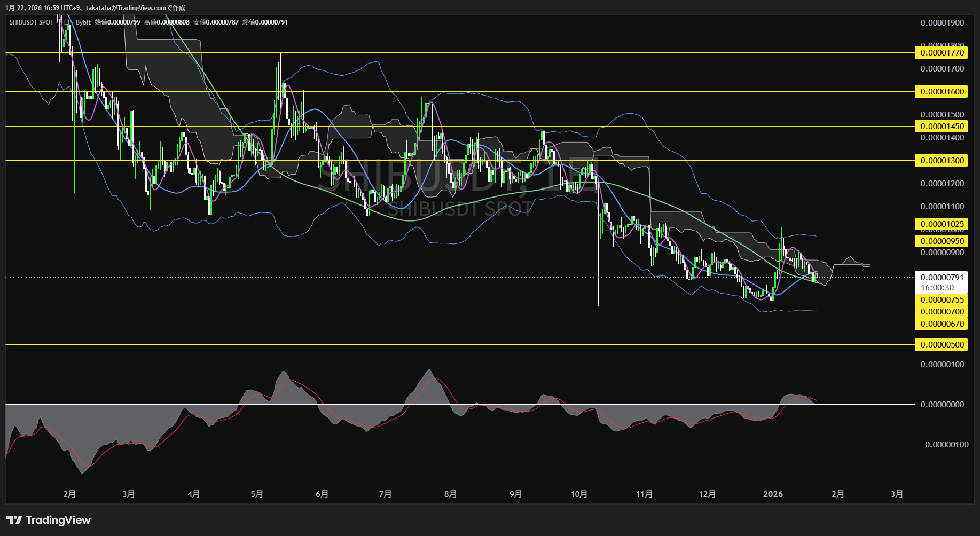
Task: Click the 2026 year marker on time axis
Action: (773, 494)
